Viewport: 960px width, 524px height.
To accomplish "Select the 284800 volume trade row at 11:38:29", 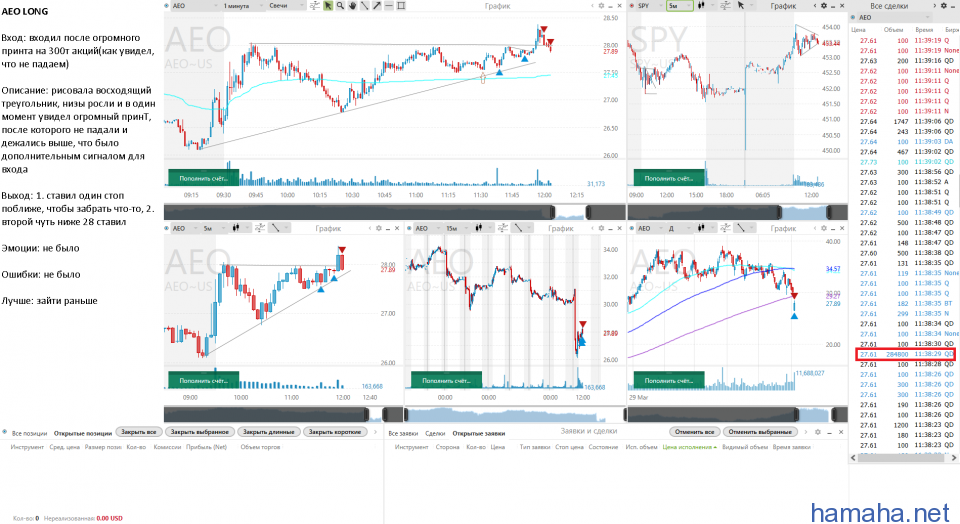I will [x=905, y=354].
